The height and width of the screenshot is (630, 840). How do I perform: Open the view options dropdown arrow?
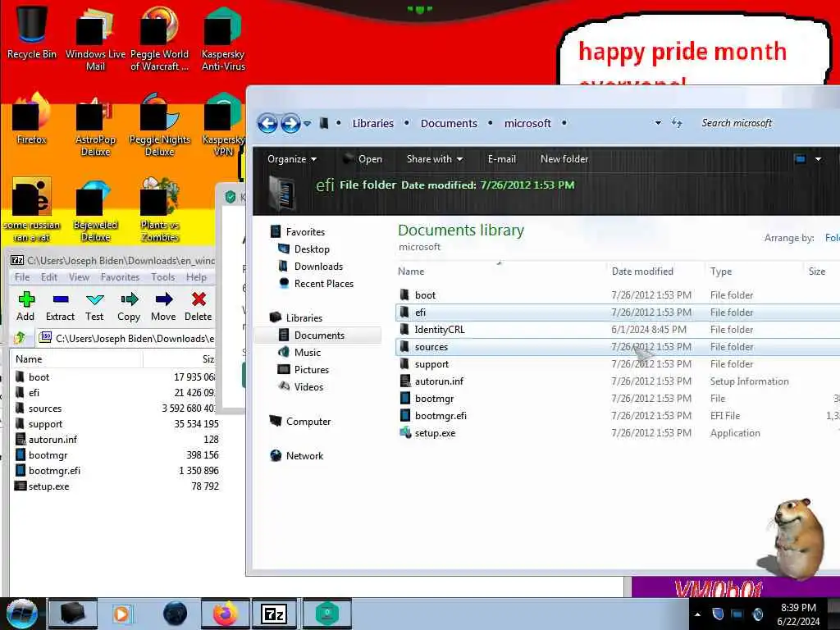click(x=818, y=159)
